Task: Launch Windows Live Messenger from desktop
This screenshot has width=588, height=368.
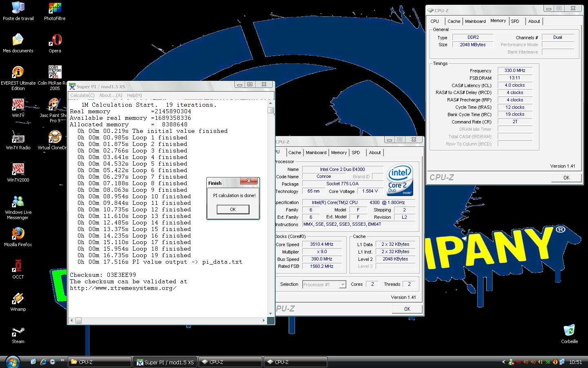Action: click(18, 207)
